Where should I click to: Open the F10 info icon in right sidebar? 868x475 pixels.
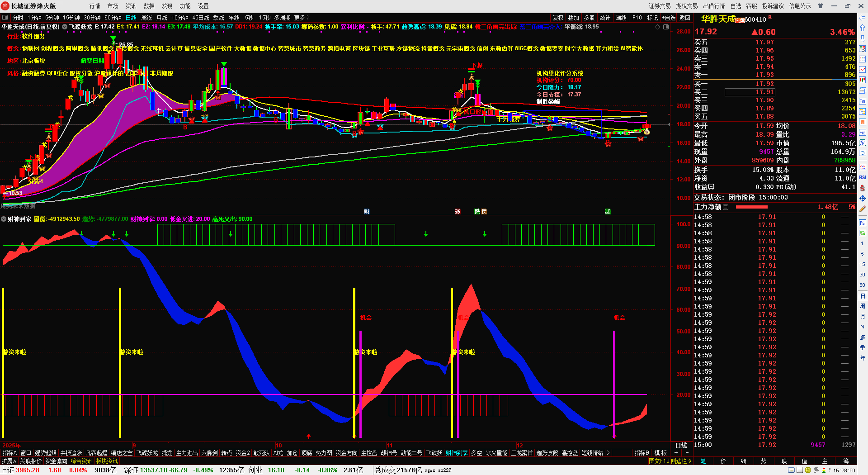(x=863, y=101)
